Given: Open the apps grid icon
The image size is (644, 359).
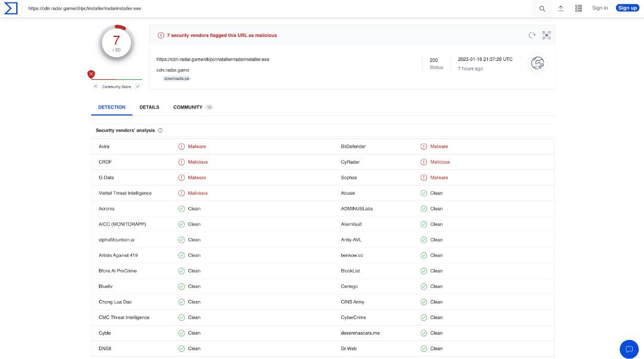Looking at the screenshot, I should tap(578, 8).
